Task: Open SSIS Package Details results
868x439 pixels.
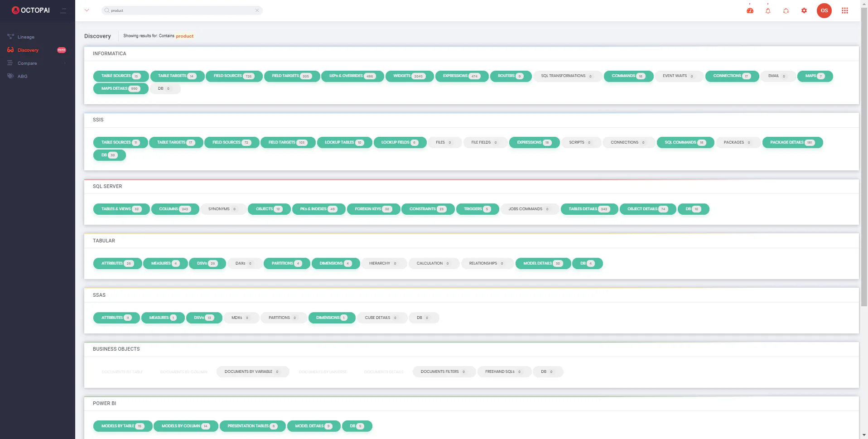Action: (x=793, y=143)
